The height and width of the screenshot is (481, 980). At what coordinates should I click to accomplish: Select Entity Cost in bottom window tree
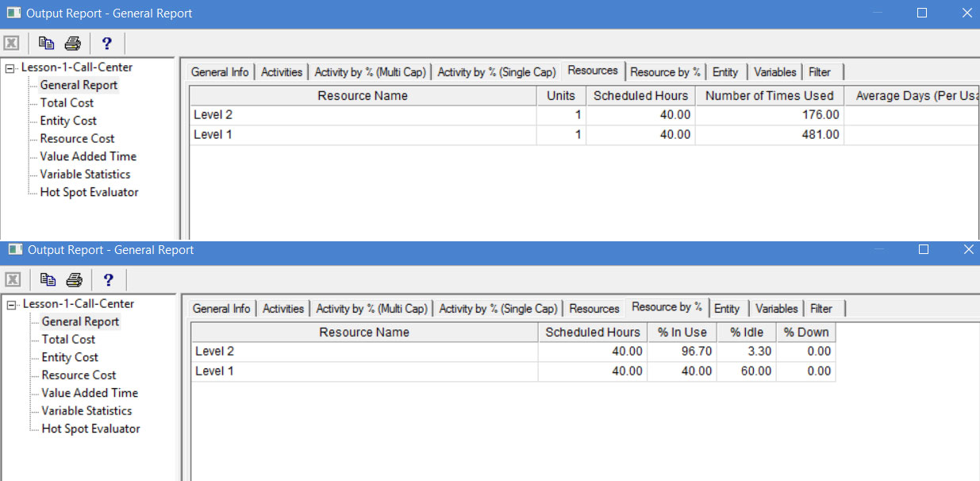pyautogui.click(x=70, y=357)
